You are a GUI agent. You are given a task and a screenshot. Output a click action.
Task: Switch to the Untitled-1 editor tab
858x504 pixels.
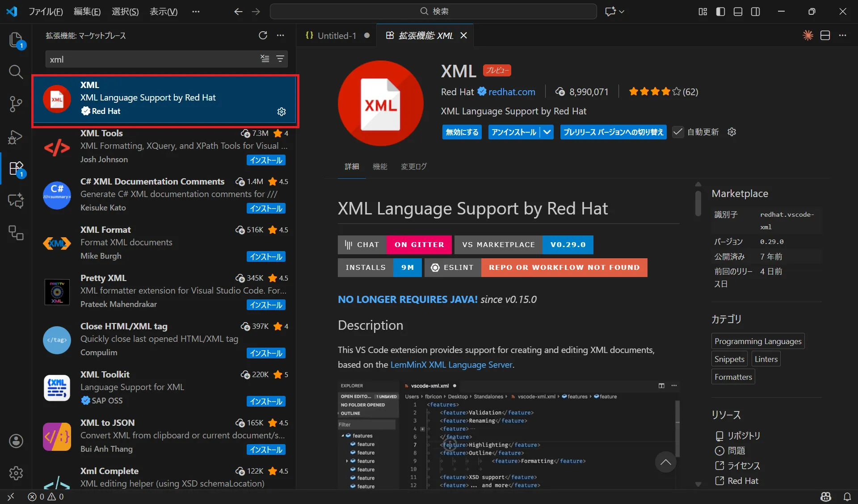[x=336, y=35]
